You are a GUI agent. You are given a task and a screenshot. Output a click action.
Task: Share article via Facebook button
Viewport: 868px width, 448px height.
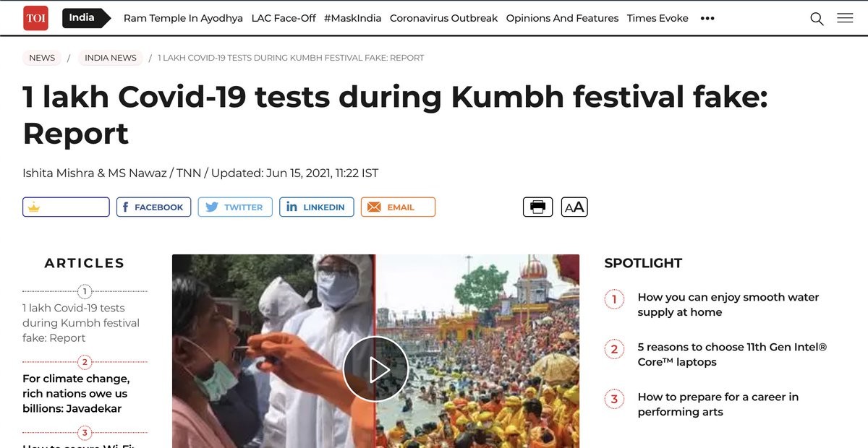154,207
